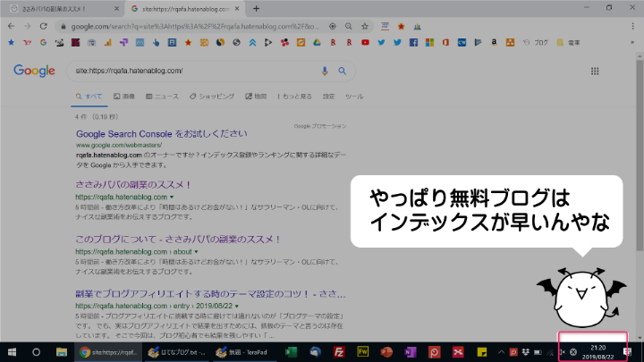Open the このブログについて result link
Image resolution: width=644 pixels, height=362 pixels.
coord(178,240)
